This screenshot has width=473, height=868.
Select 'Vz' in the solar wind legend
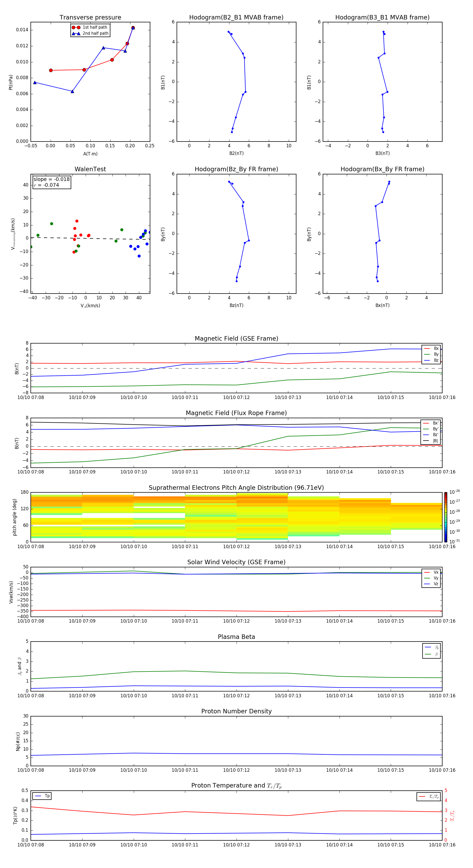[x=431, y=584]
